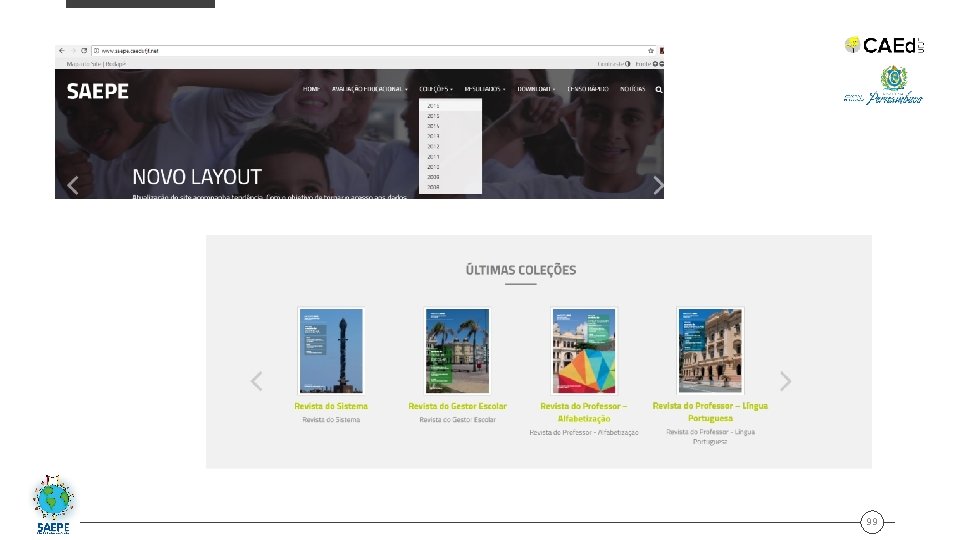Select 2014 in the Coleções dropdown
Image resolution: width=960 pixels, height=540 pixels.
pos(450,126)
